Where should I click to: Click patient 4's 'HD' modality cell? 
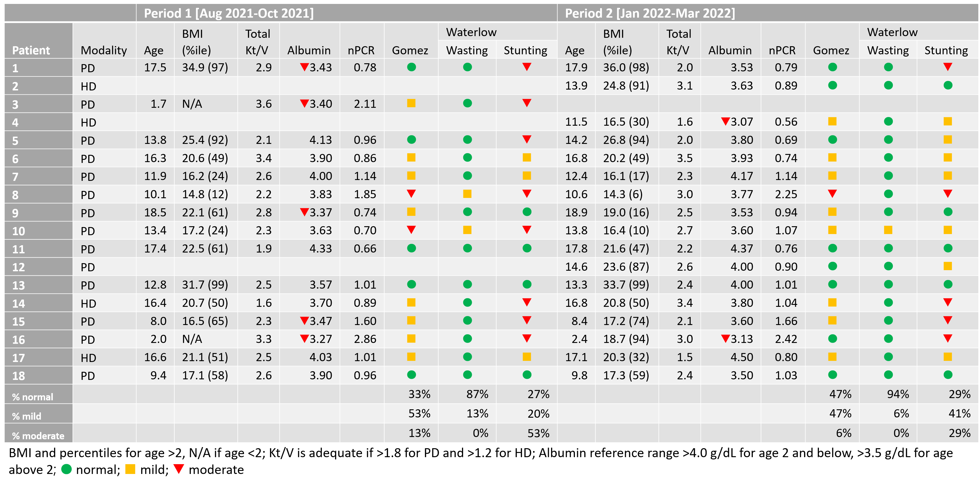[x=88, y=122]
